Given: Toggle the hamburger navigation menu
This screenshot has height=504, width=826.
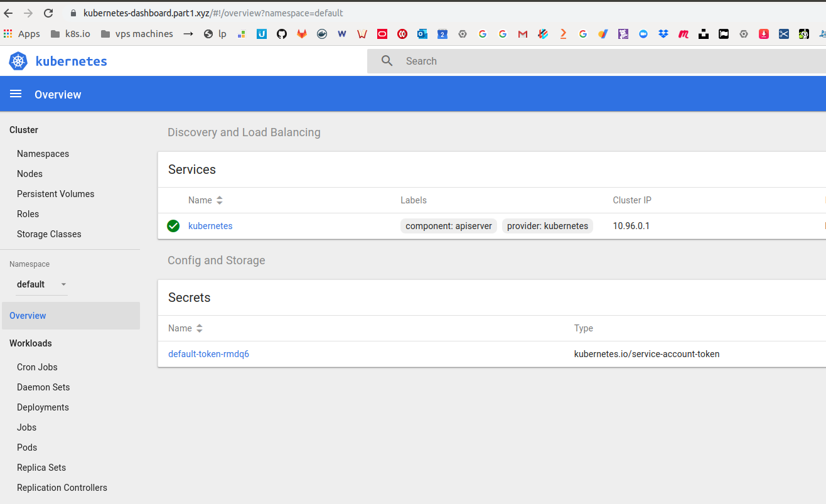Looking at the screenshot, I should coord(16,94).
